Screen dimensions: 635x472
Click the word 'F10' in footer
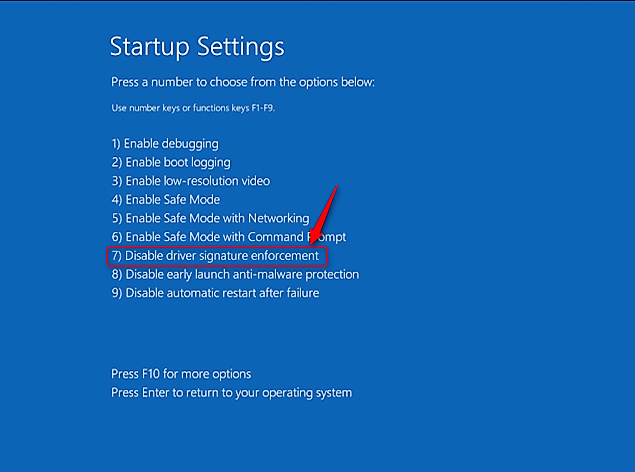pos(156,374)
